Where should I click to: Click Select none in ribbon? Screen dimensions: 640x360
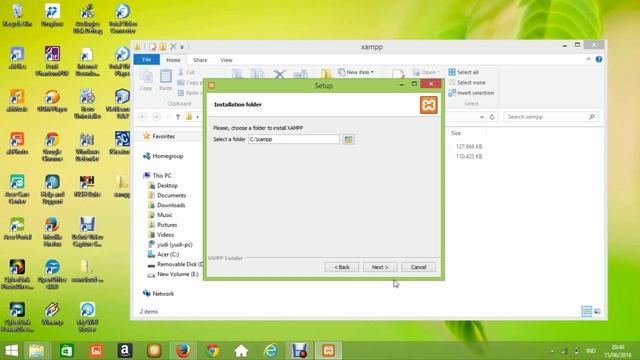click(x=467, y=82)
